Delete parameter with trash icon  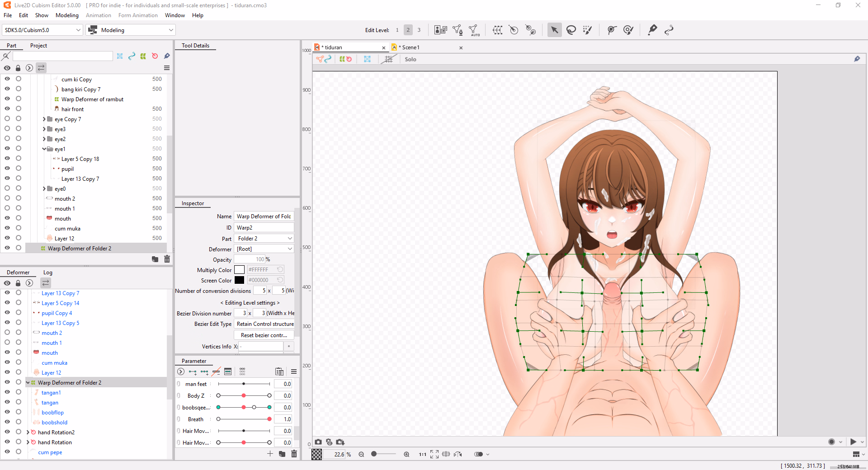click(x=294, y=454)
